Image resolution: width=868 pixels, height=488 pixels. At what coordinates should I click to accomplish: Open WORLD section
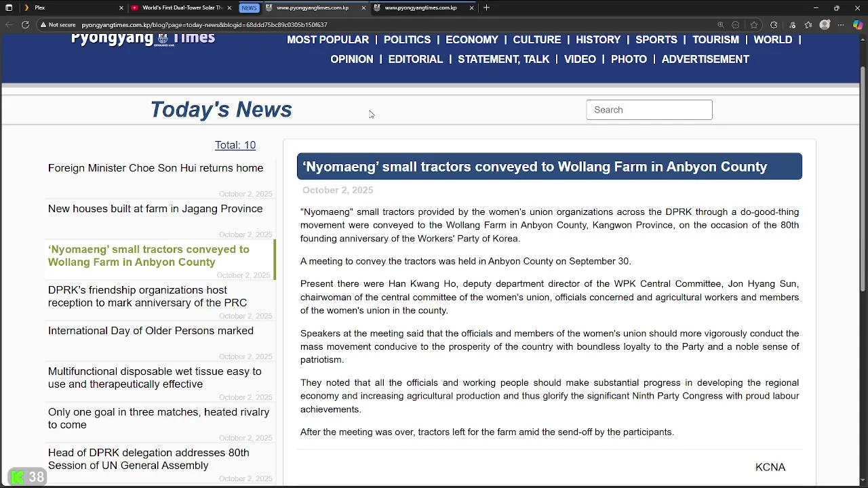(x=773, y=40)
